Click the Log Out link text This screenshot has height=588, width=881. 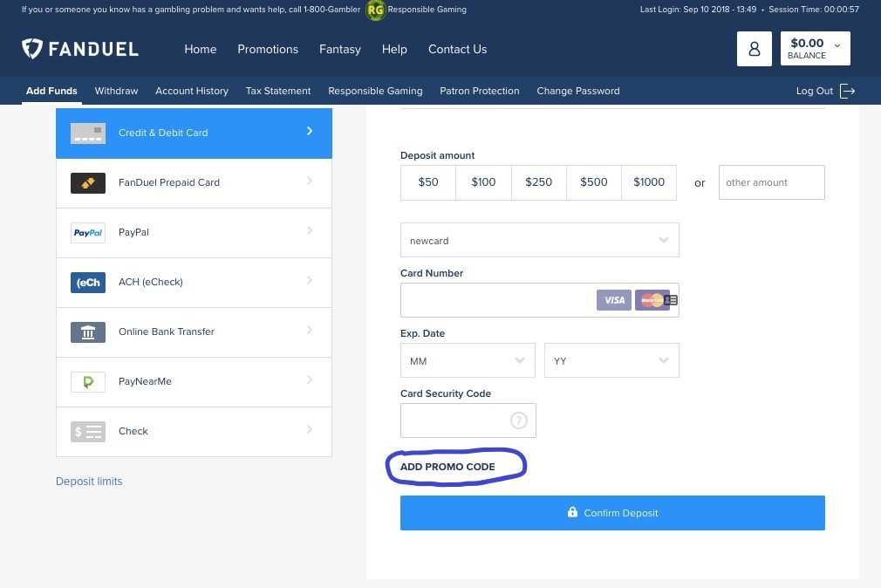pos(814,91)
